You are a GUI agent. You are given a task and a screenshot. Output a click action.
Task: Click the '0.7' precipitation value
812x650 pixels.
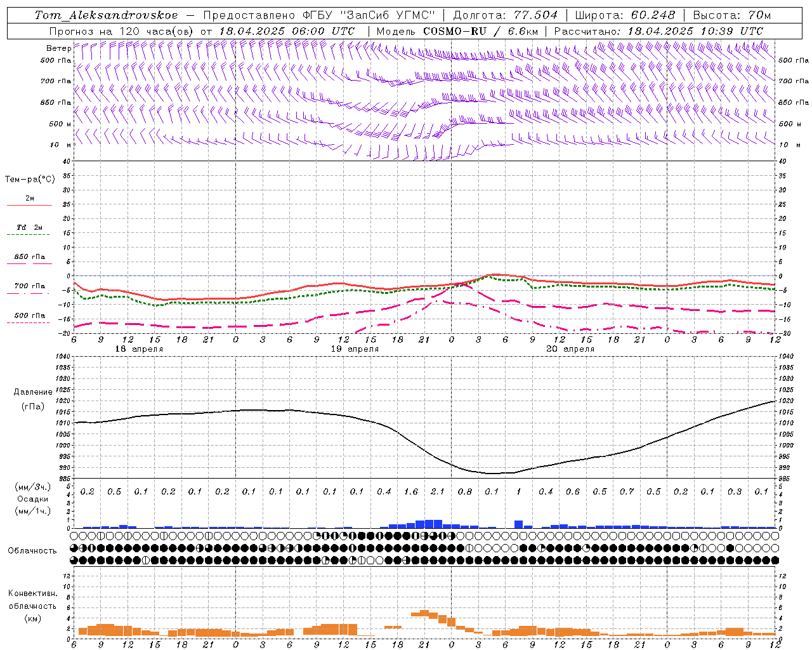627,491
